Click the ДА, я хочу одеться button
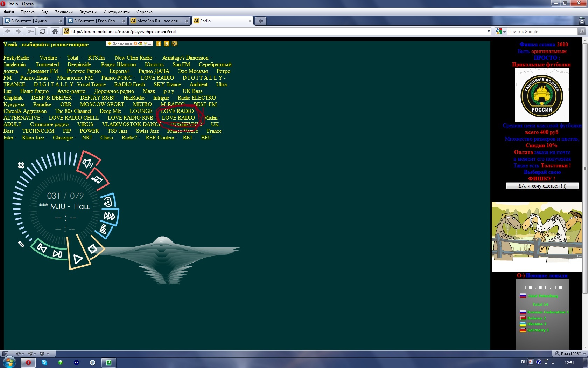The image size is (588, 368). click(542, 186)
